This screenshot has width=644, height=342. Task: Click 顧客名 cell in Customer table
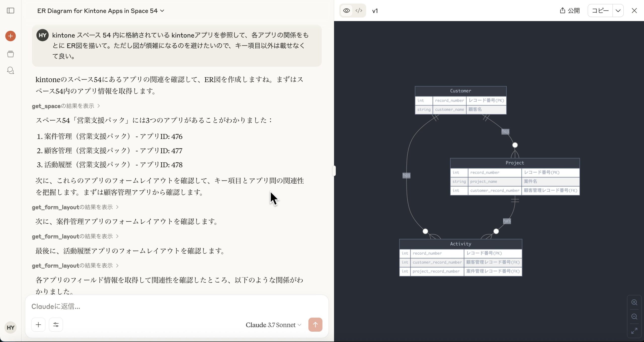click(x=486, y=110)
